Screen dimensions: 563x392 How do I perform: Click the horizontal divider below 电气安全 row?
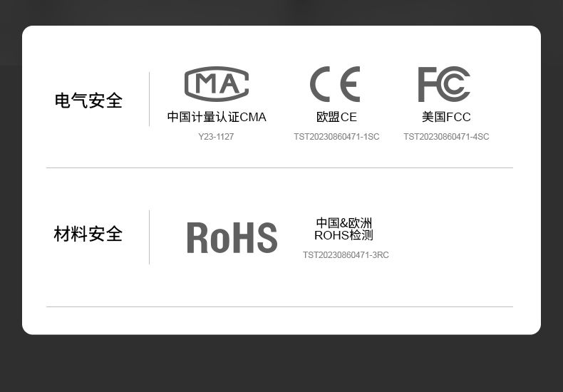(279, 167)
